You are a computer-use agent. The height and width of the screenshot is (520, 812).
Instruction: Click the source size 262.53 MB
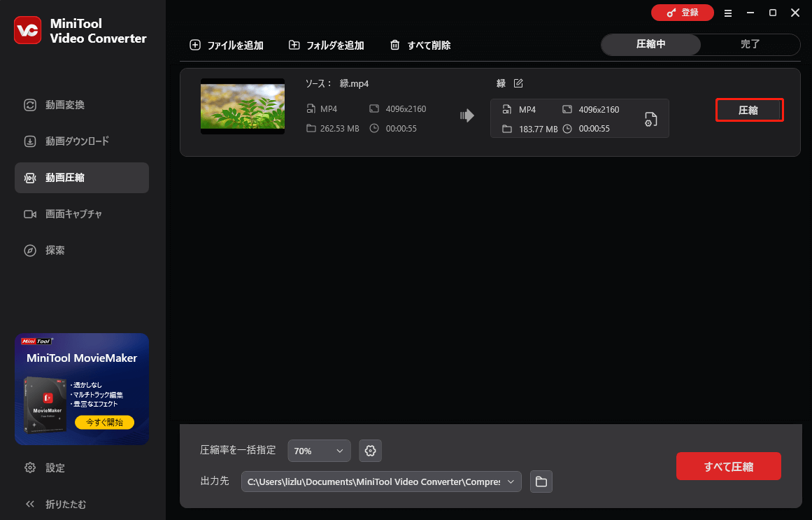point(340,129)
